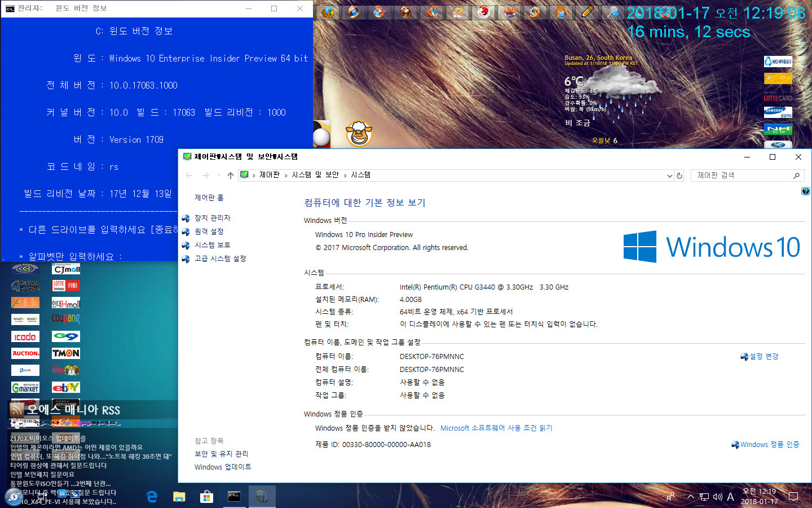Open the Auction desktop shortcut

[25, 353]
